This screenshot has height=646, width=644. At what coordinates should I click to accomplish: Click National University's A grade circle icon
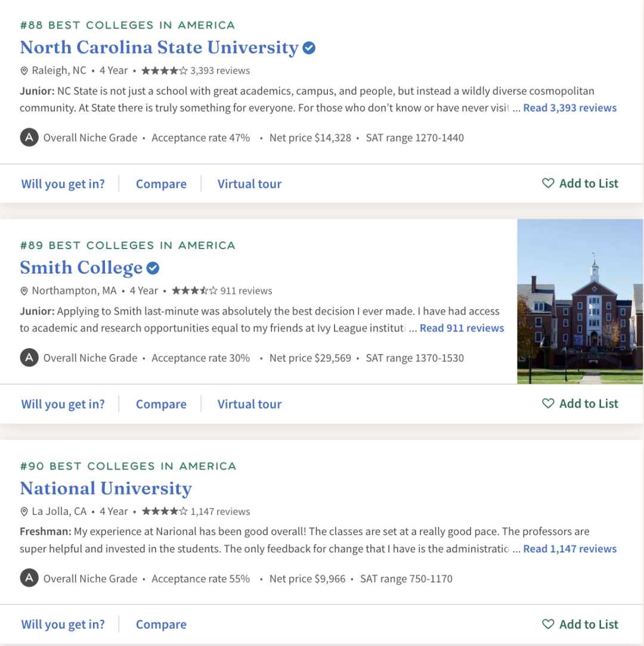click(29, 579)
